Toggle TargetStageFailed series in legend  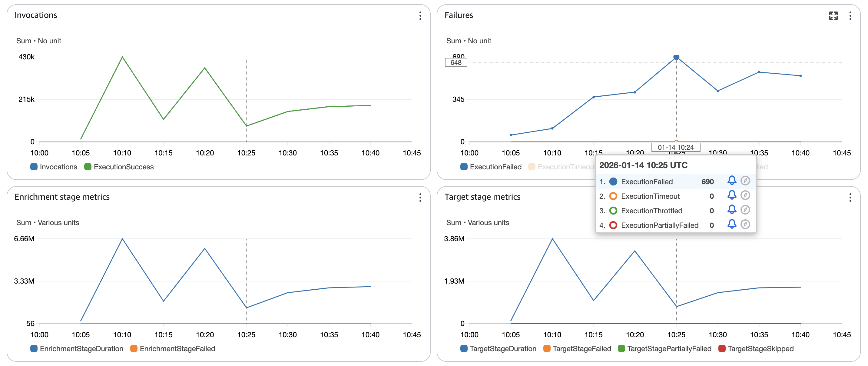[578, 349]
